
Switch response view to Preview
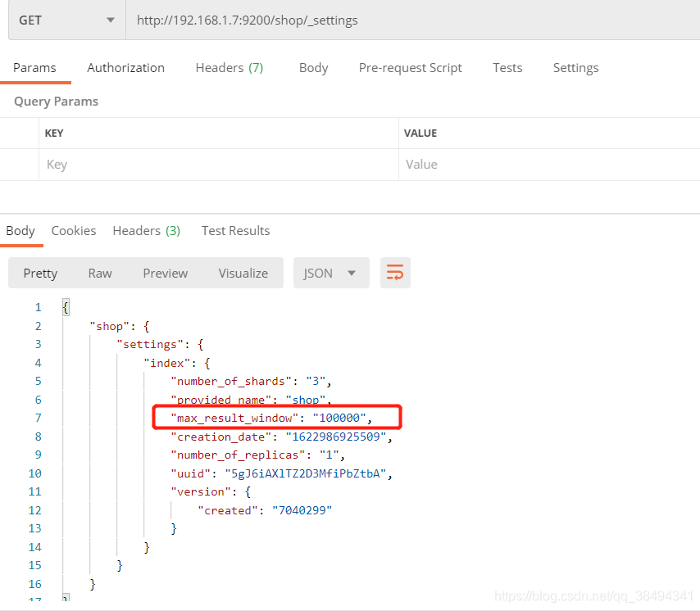pos(165,273)
